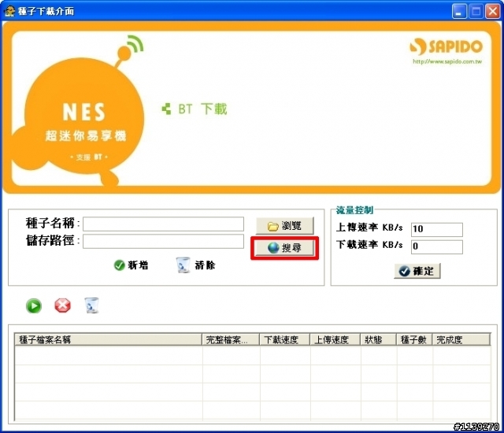Sort by the 狀態 column header
This screenshot has width=504, height=433.
[378, 339]
